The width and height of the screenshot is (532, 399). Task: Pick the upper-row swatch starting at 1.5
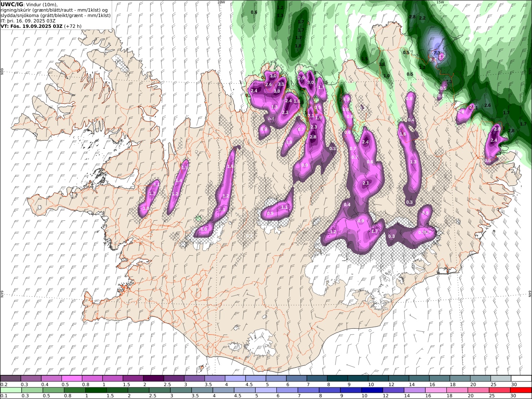click(x=133, y=378)
